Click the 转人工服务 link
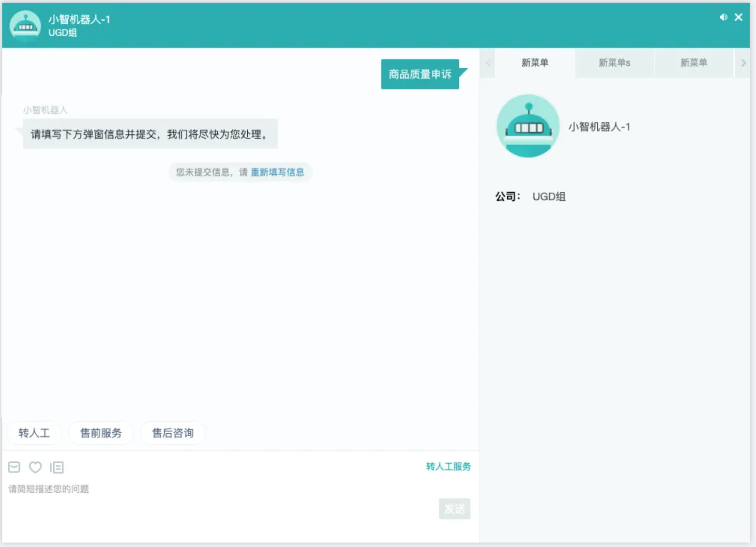Screen dimensions: 756x547 coord(448,467)
